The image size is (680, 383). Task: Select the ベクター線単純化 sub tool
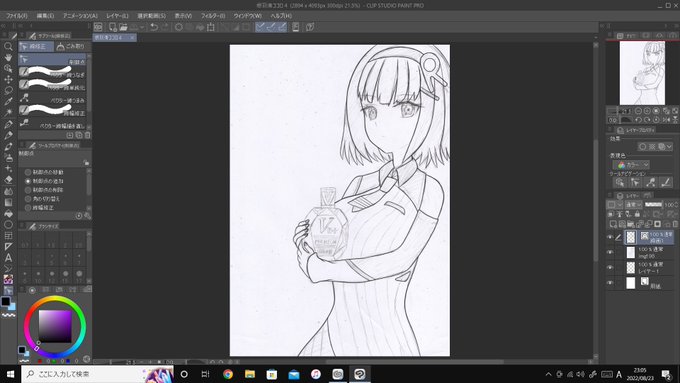click(x=53, y=85)
